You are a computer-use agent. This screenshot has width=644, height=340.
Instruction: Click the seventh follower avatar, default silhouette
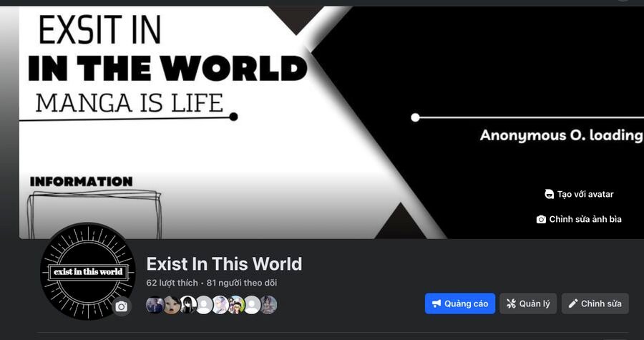pos(252,305)
